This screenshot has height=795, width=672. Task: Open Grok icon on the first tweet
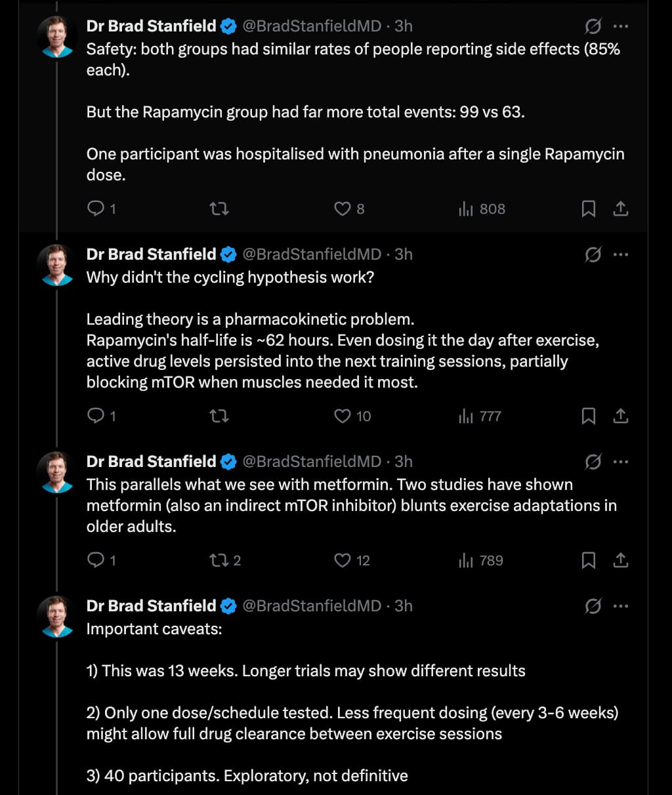pyautogui.click(x=593, y=26)
